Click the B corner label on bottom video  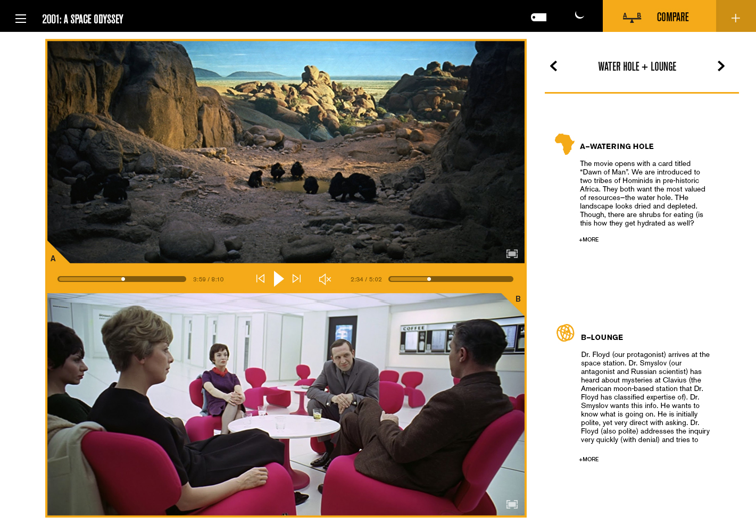coord(518,299)
